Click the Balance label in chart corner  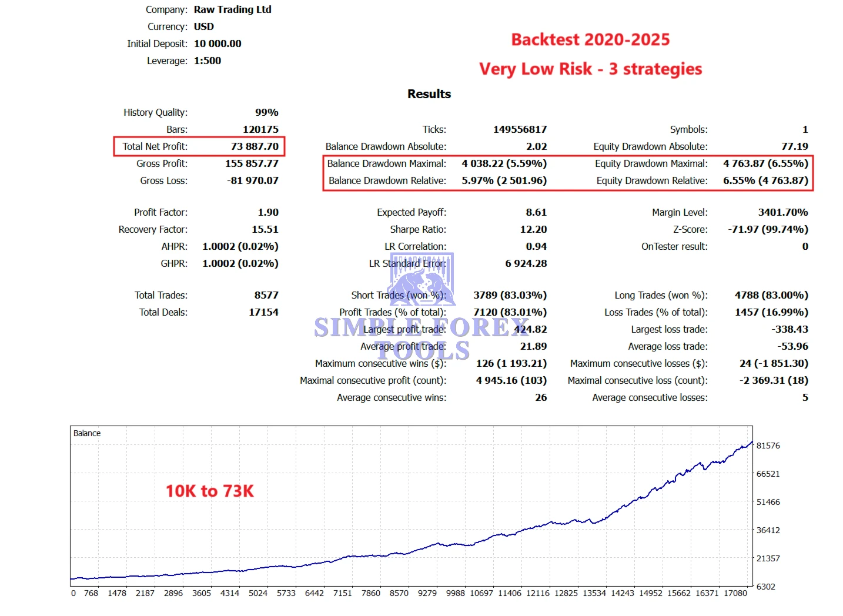tap(87, 433)
